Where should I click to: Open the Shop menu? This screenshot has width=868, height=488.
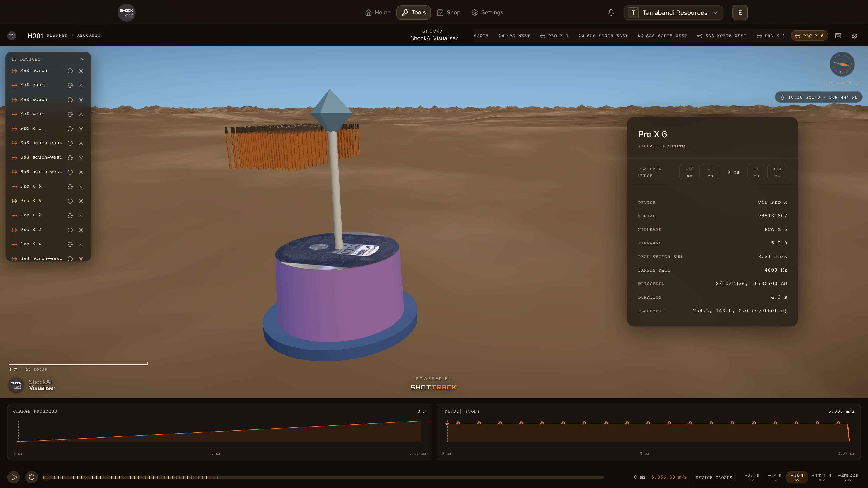coord(448,13)
